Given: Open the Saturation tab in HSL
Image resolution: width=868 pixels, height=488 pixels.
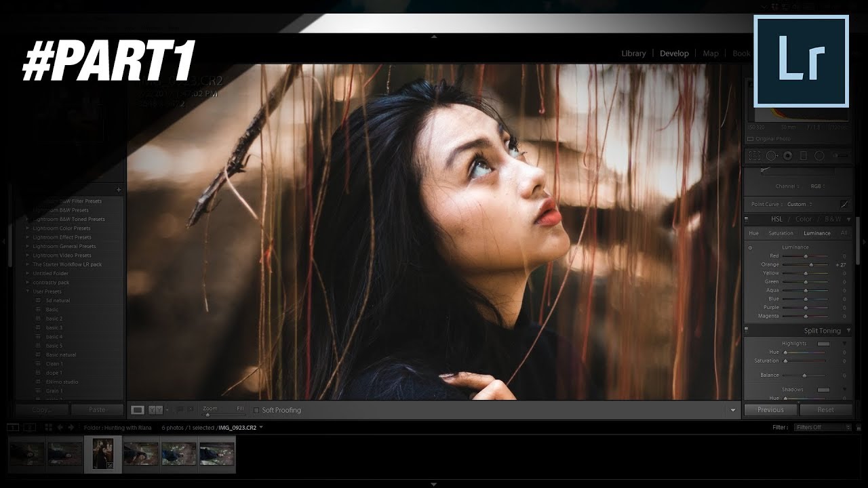Looking at the screenshot, I should (781, 233).
